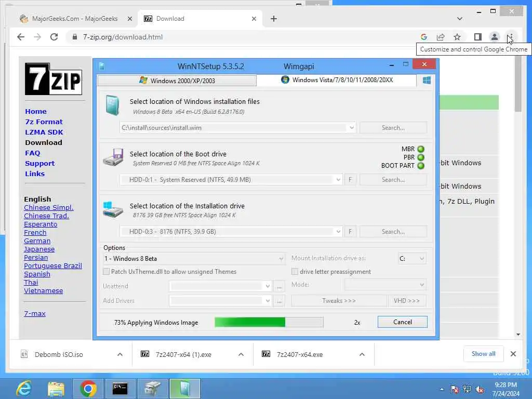Open the Chrome three-dot menu
Screen dimensions: 532x399
511,37
